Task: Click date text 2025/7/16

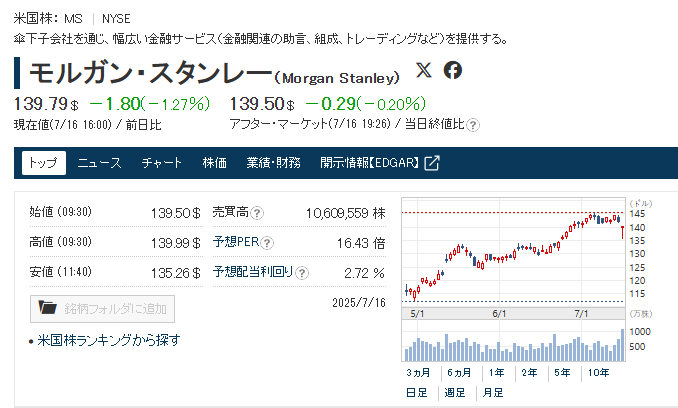Action: tap(359, 303)
